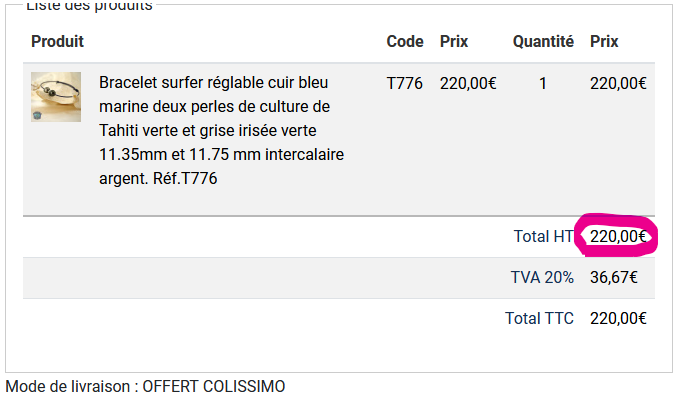The height and width of the screenshot is (393, 693).
Task: Click Mode de livraison OFFERT COLISSIMO text
Action: click(145, 386)
